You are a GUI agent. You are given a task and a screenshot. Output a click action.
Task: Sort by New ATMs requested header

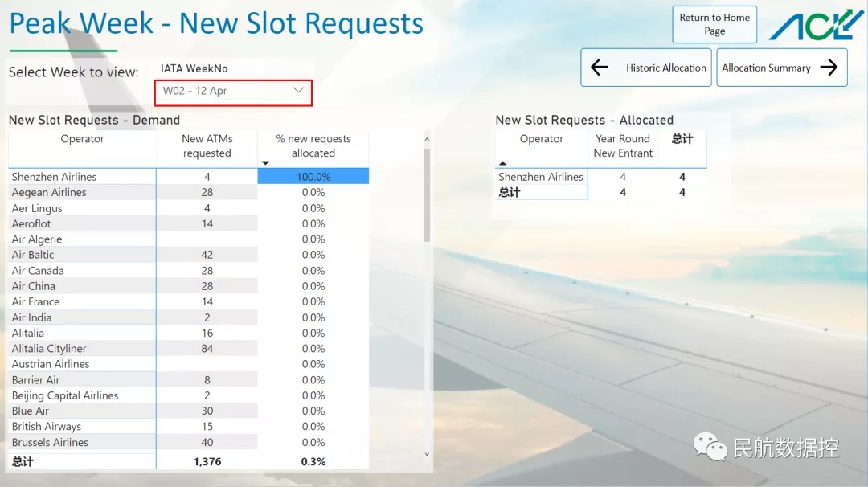(x=207, y=145)
